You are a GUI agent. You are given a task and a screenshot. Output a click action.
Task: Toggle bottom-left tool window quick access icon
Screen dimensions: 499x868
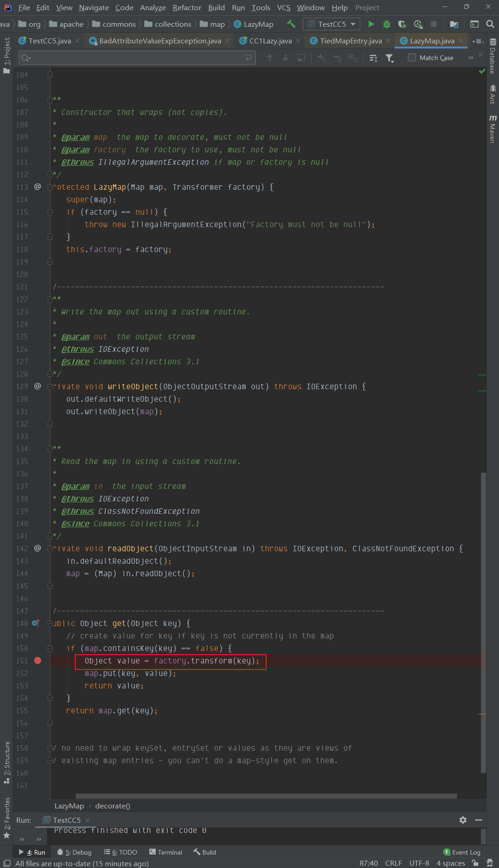click(x=6, y=863)
